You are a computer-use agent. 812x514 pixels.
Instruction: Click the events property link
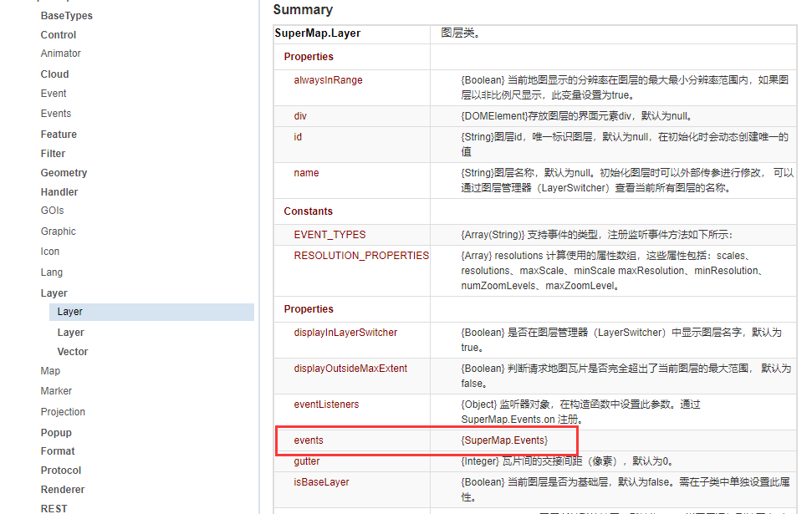point(308,440)
